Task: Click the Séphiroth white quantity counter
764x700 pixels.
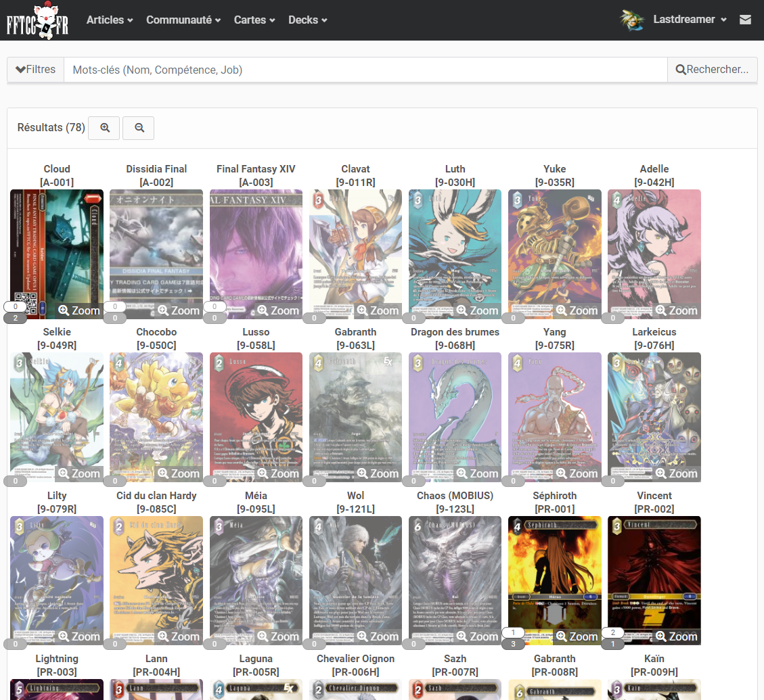Action: [513, 633]
